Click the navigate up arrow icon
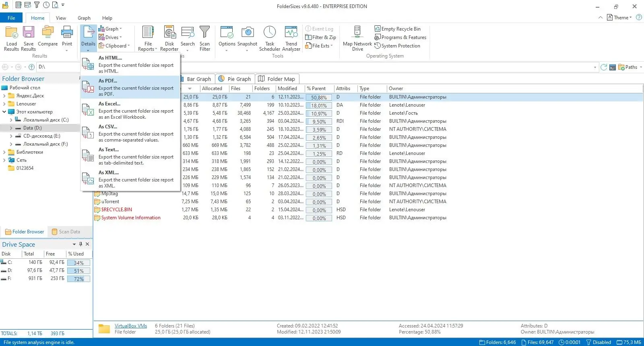The width and height of the screenshot is (644, 346). [31, 67]
